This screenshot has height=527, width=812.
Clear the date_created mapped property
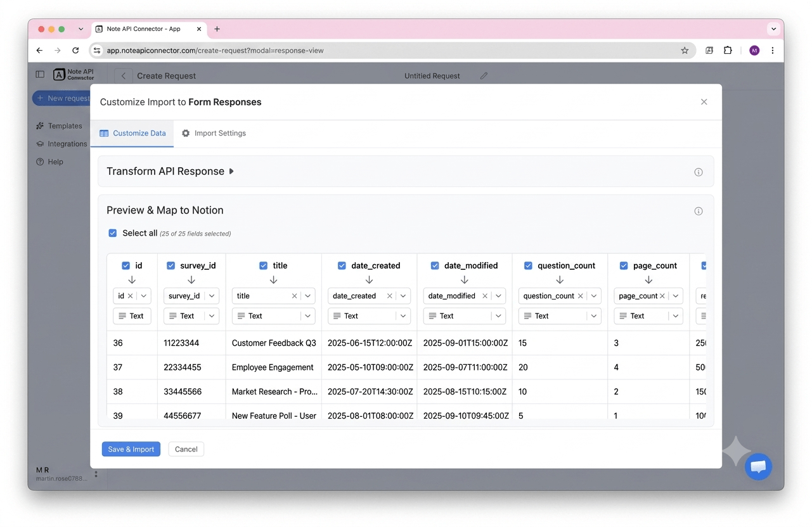[x=390, y=296]
